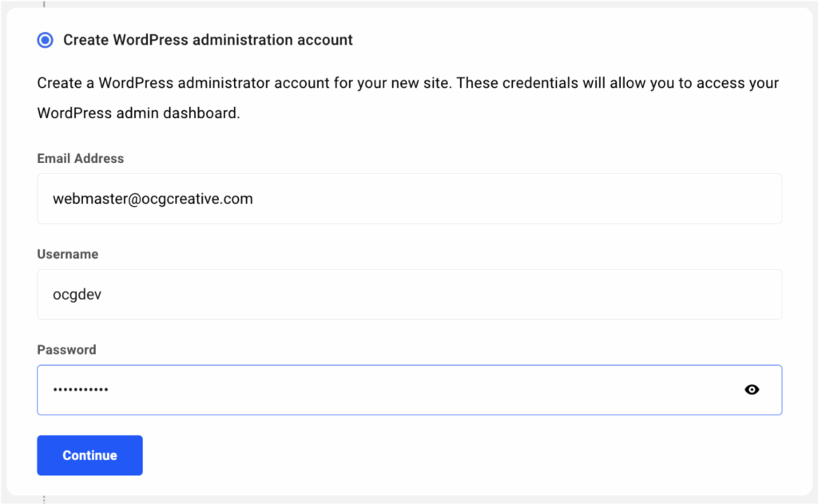Click empty space right of Continue button
The width and height of the screenshot is (818, 504).
pyautogui.click(x=459, y=455)
